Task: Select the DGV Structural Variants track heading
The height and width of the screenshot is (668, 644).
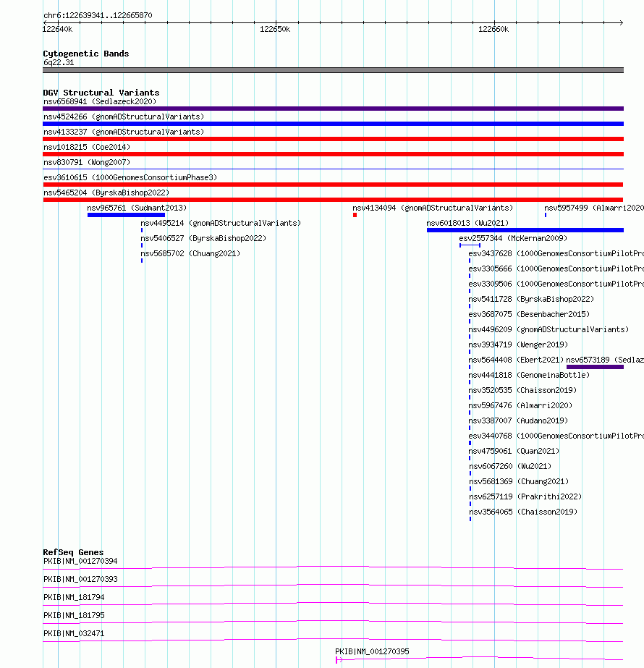Action: (x=101, y=93)
